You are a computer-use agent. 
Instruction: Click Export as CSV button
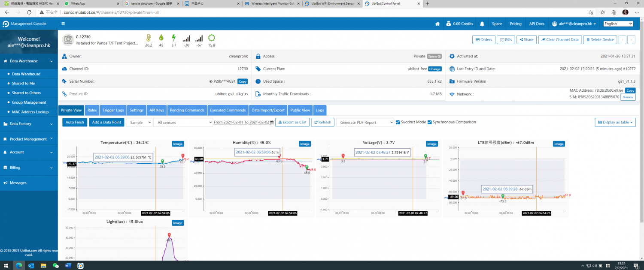[x=292, y=122]
